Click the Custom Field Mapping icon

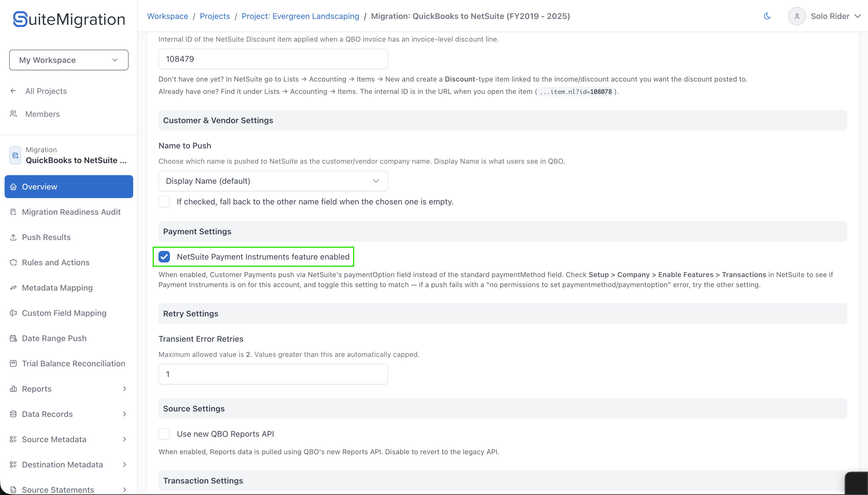pos(13,313)
